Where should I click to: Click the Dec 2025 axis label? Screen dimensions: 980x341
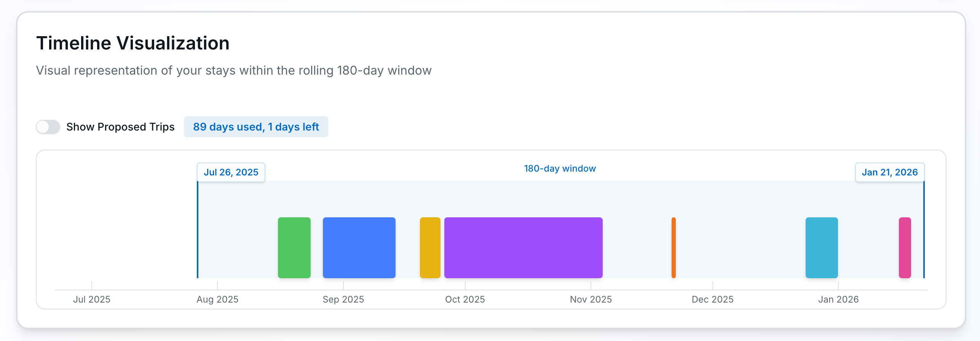(712, 300)
